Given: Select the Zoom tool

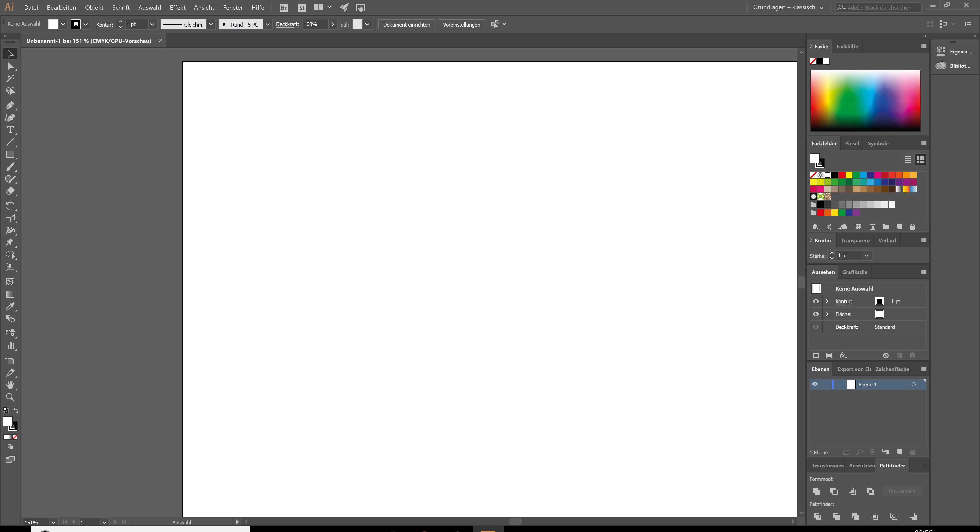Looking at the screenshot, I should click(10, 397).
